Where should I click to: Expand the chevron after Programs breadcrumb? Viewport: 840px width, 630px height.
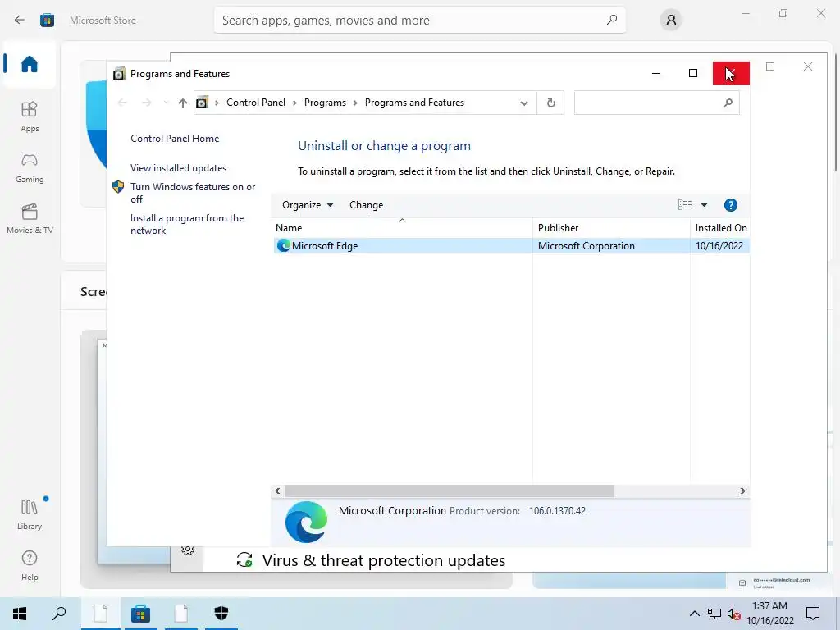pyautogui.click(x=355, y=103)
